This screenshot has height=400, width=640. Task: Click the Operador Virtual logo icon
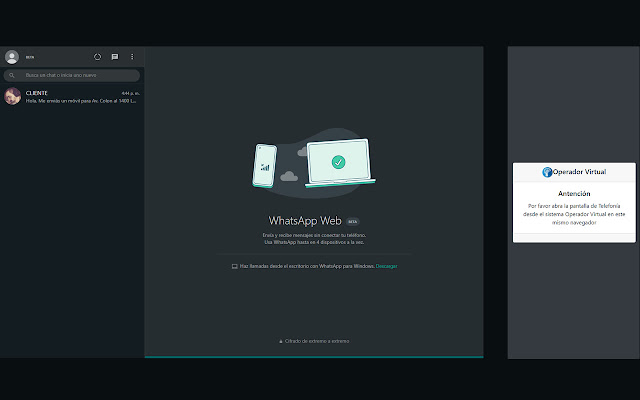(x=547, y=172)
